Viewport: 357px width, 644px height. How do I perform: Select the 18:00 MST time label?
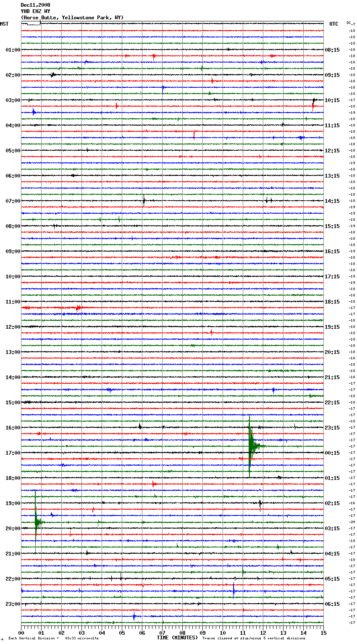click(13, 478)
